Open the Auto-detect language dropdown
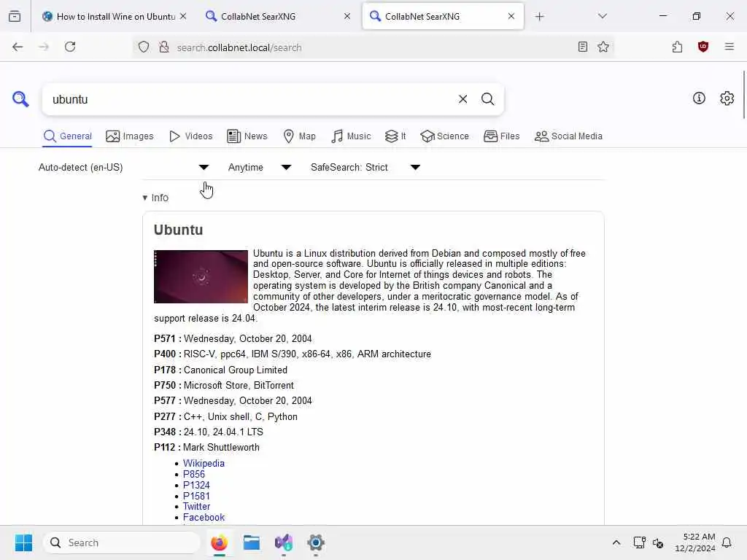747x560 pixels. (x=123, y=167)
